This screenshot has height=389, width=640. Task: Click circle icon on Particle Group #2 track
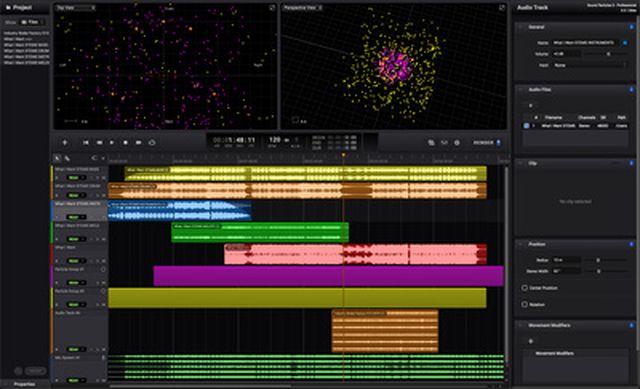pos(103,291)
